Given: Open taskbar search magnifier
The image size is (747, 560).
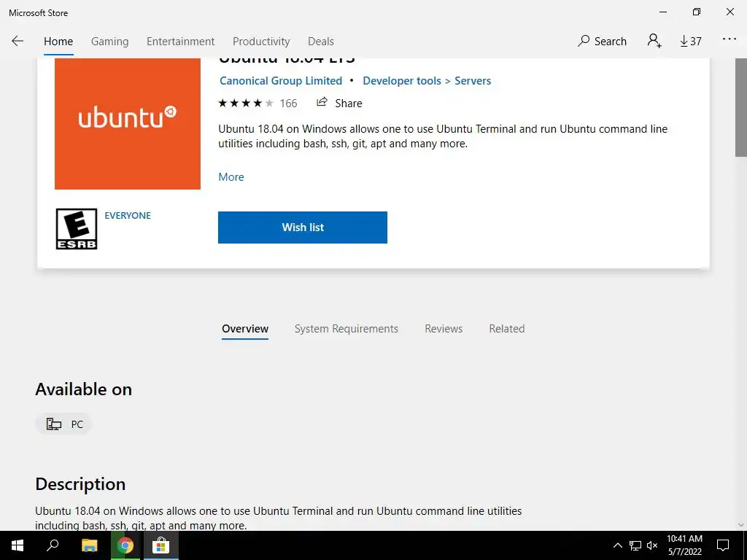Looking at the screenshot, I should tap(53, 545).
